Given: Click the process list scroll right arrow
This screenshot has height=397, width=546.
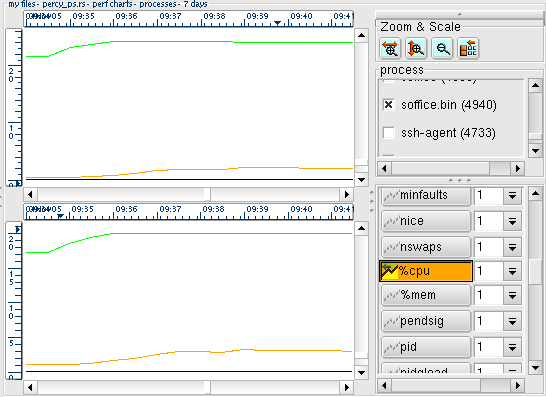Looking at the screenshot, I should click(518, 169).
